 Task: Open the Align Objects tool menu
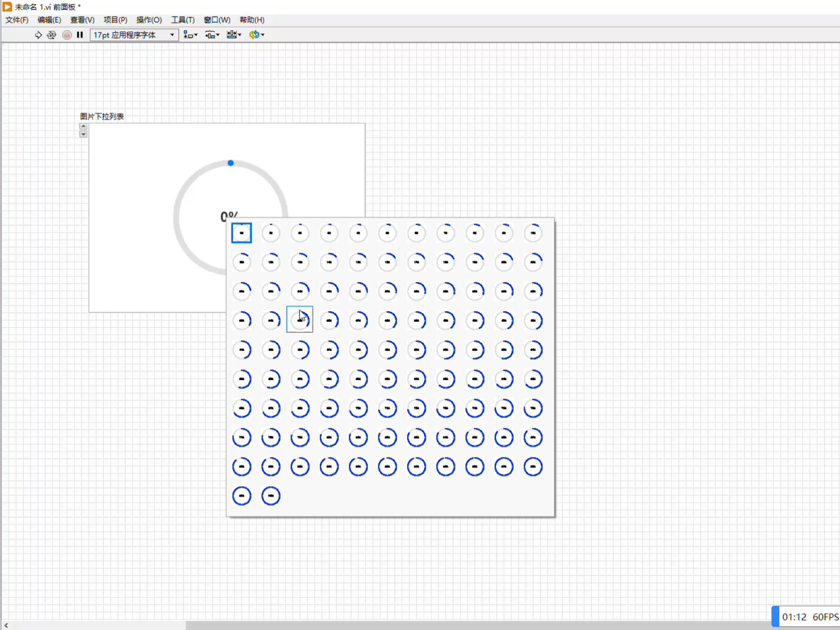point(190,35)
